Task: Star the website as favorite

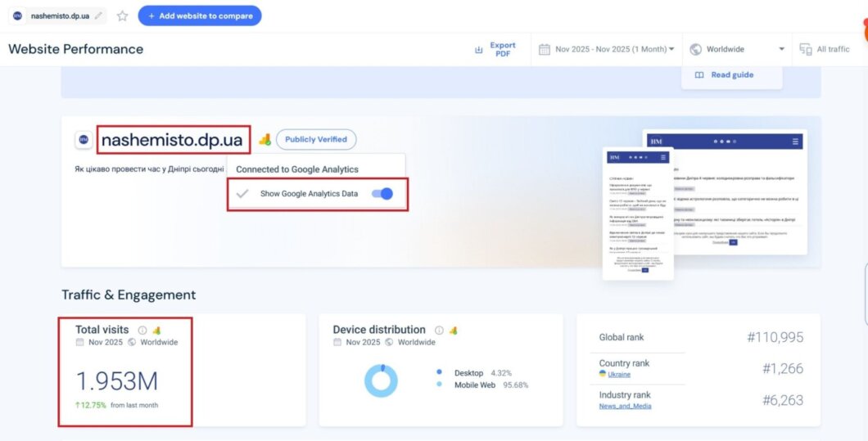Action: 122,16
